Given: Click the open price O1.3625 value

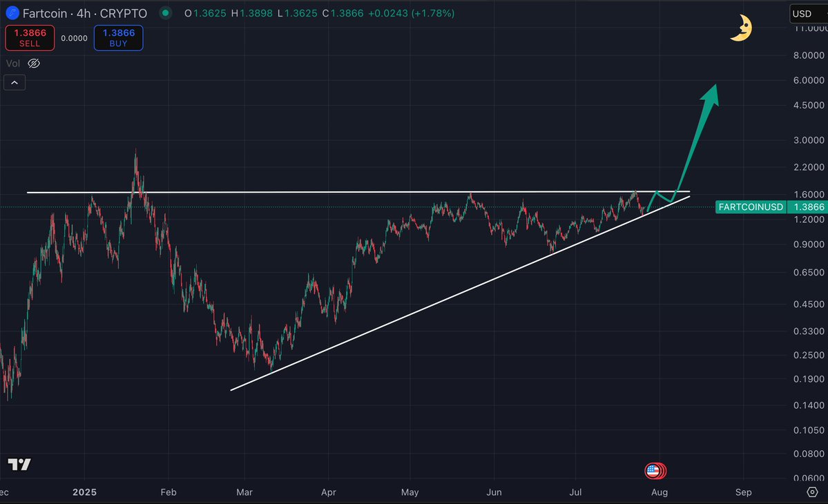Looking at the screenshot, I should 205,13.
